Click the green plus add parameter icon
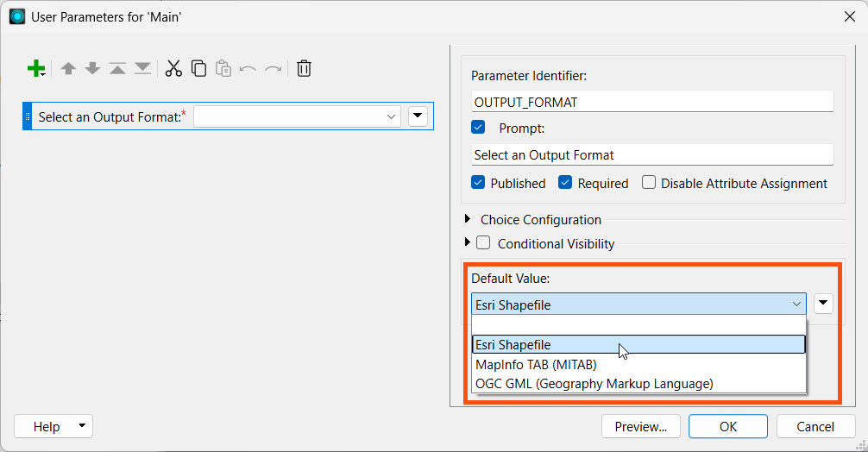868x452 pixels. coord(35,69)
